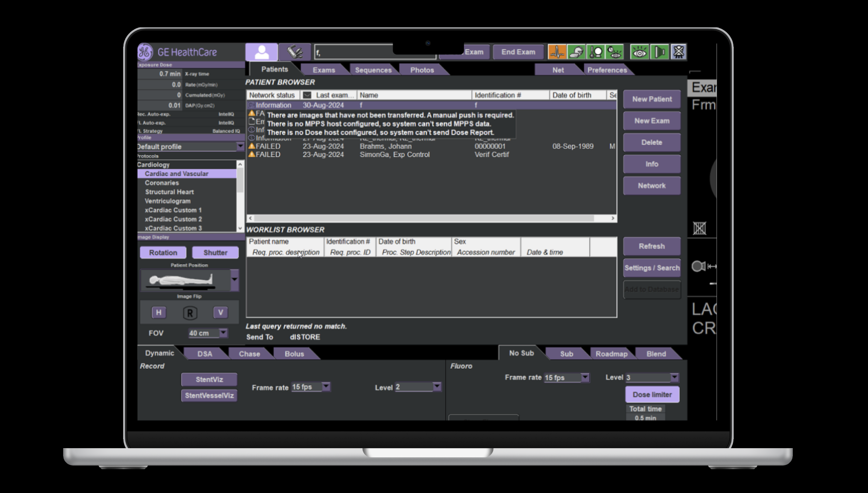Click the timer-with-eye fluoro status icon

(615, 51)
